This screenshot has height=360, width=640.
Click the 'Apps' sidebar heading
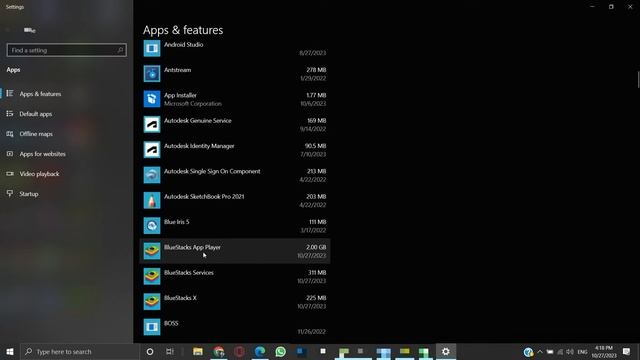13,70
